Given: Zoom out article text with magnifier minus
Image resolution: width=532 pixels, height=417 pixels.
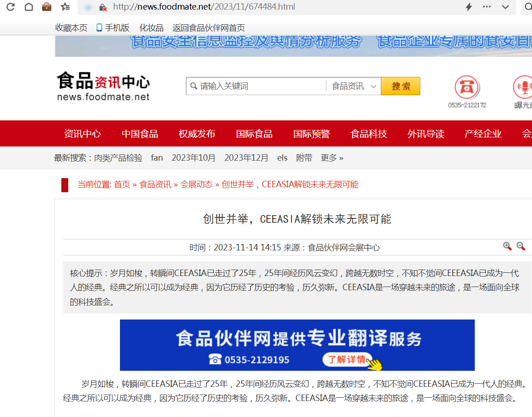Looking at the screenshot, I should (x=521, y=246).
